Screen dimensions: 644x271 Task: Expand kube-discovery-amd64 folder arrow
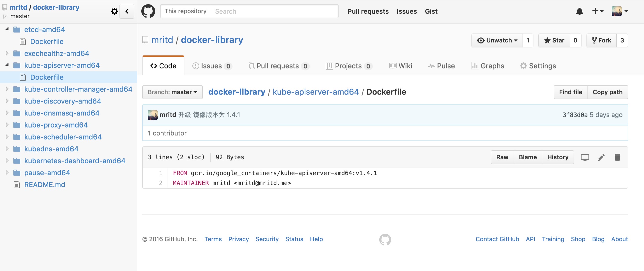coord(7,101)
